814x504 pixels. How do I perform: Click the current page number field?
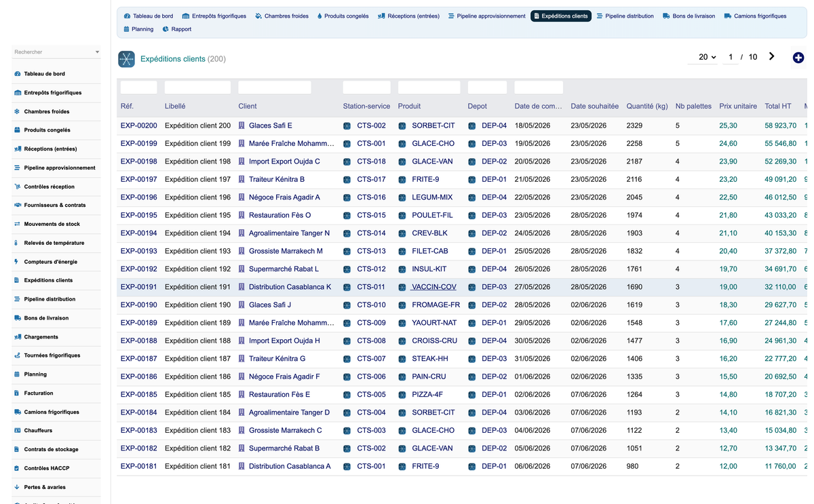731,57
